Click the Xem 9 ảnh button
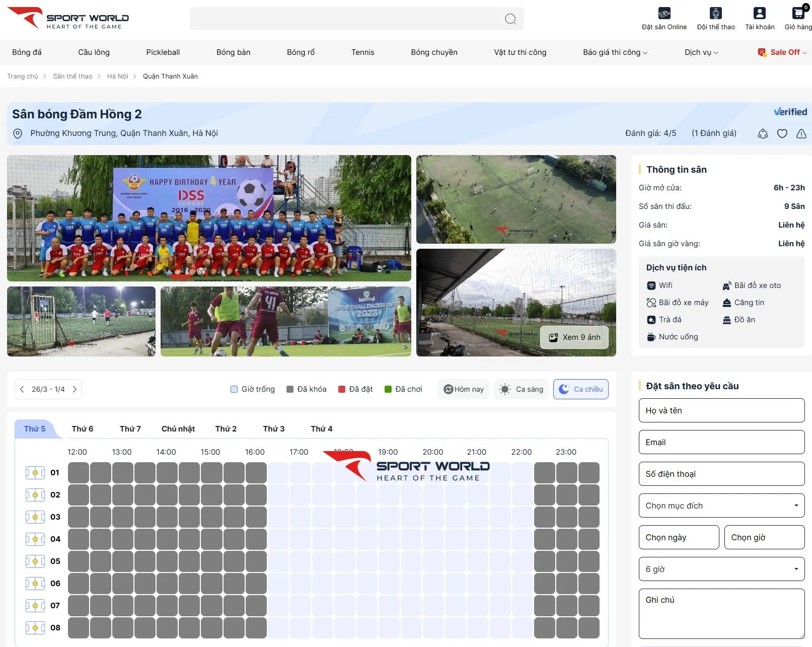812x647 pixels. [x=574, y=337]
